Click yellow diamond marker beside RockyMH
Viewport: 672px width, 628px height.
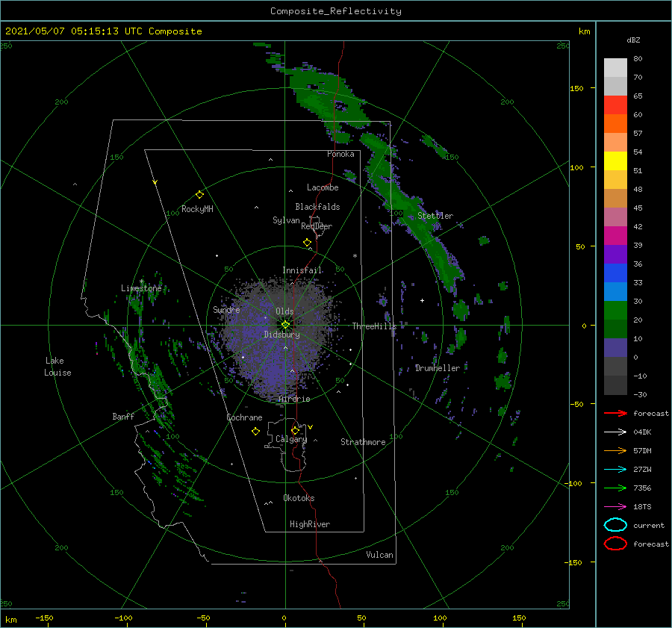[x=199, y=195]
